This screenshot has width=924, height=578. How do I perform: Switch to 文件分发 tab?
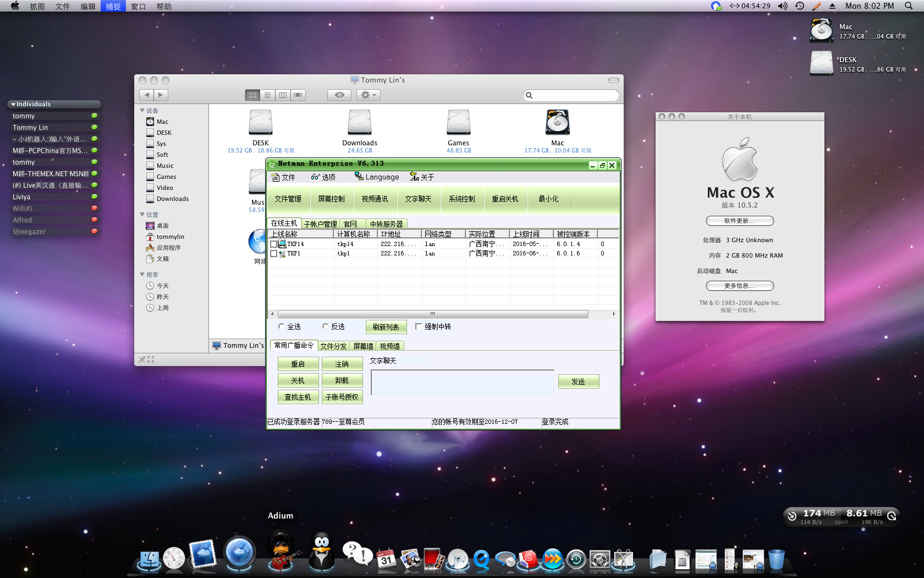click(334, 346)
